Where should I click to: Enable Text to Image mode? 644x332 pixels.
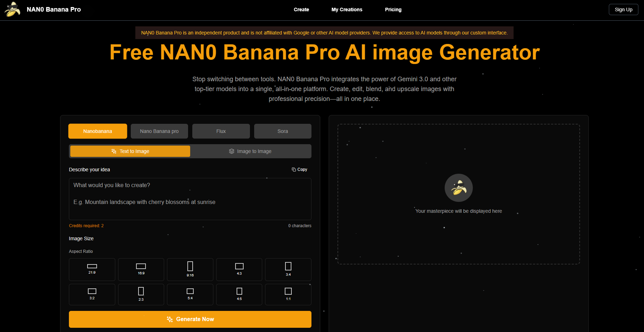pos(130,151)
